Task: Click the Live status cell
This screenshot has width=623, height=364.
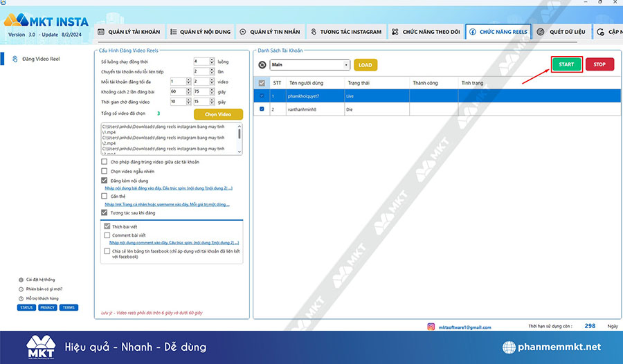Action: [x=377, y=96]
